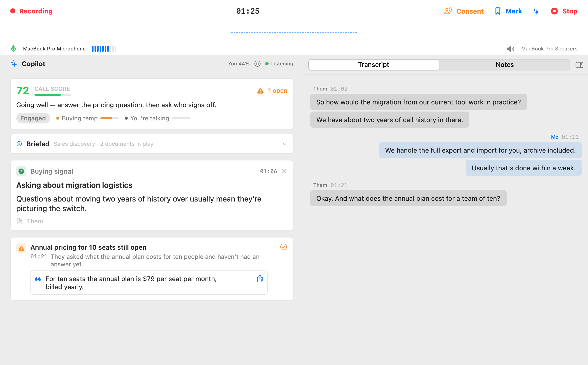Open the Consent announcement
The width and height of the screenshot is (588, 365).
(x=464, y=11)
